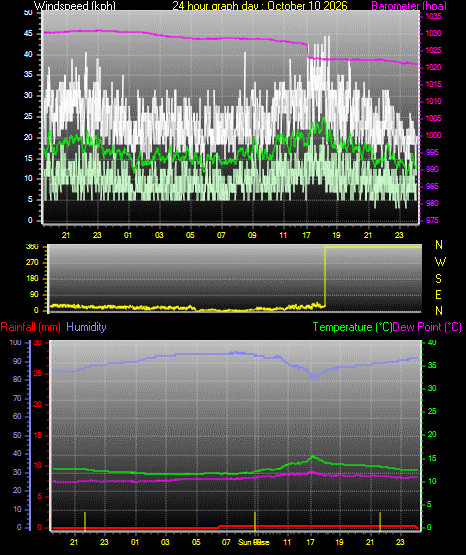Click 90 on the wind direction axis
The height and width of the screenshot is (555, 466).
[34, 294]
